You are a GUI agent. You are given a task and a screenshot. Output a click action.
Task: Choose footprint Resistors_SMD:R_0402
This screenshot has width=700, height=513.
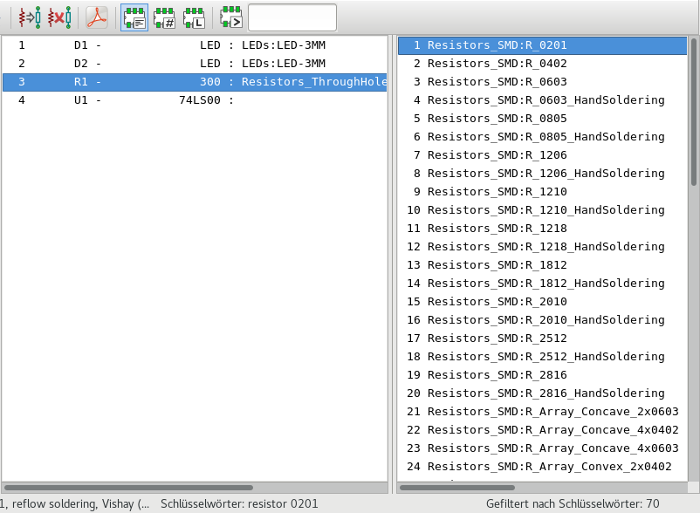(497, 64)
